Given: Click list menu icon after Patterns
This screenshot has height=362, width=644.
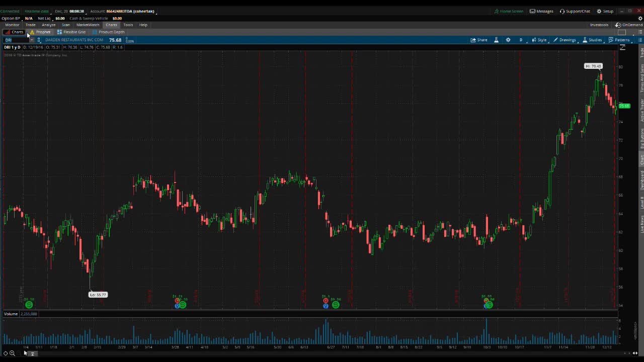Looking at the screenshot, I should click(x=640, y=40).
